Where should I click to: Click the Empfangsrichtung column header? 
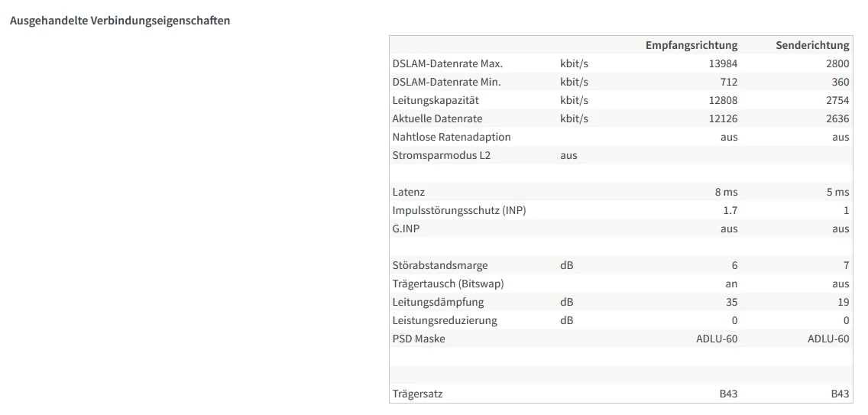coord(691,45)
